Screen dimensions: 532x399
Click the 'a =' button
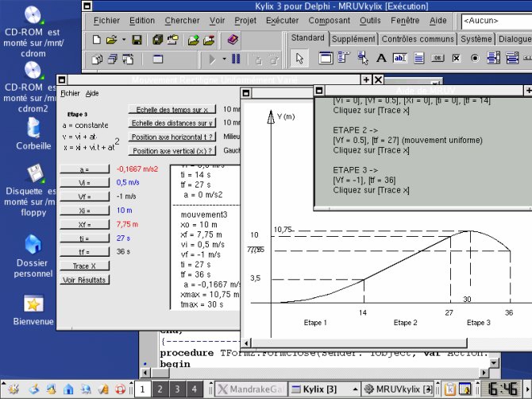click(x=84, y=169)
